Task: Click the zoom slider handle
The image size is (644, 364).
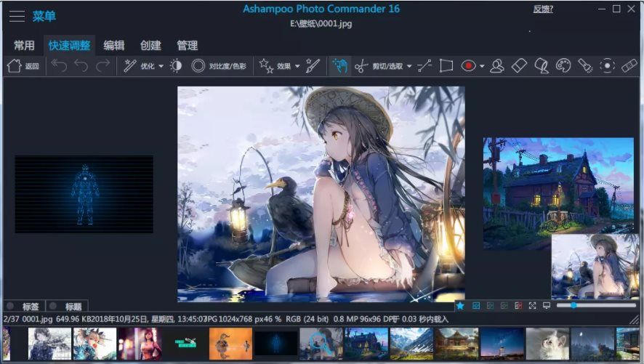Action: [x=573, y=305]
